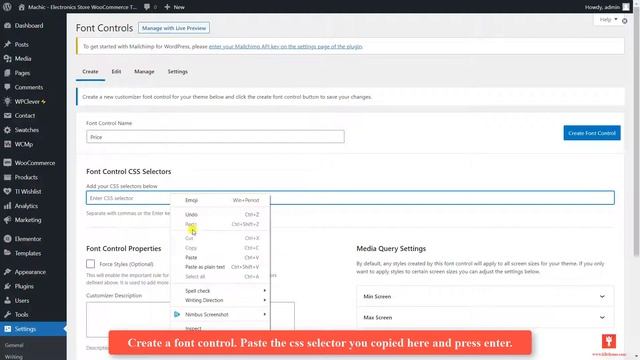Click the Marketing megaphone icon
This screenshot has height=360, width=640.
coord(7,220)
